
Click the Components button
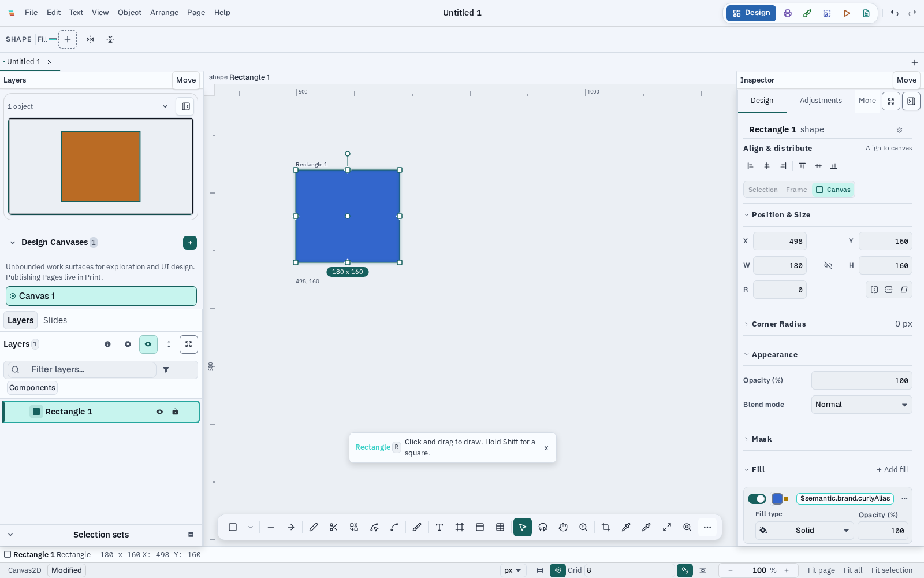(32, 388)
